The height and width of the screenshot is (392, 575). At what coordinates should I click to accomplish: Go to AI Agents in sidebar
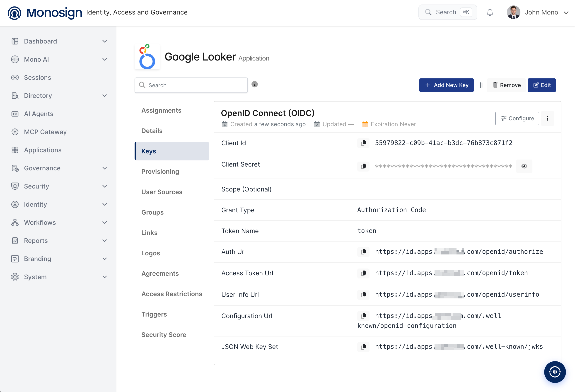(x=38, y=114)
